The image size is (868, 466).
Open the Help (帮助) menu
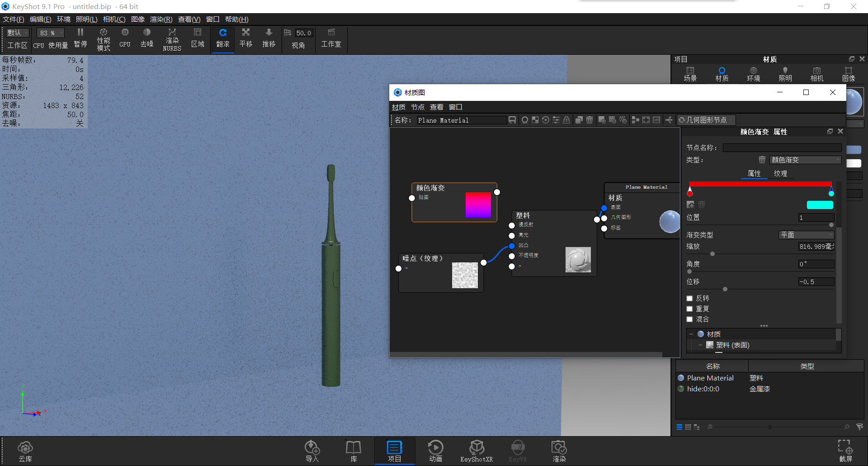(236, 19)
